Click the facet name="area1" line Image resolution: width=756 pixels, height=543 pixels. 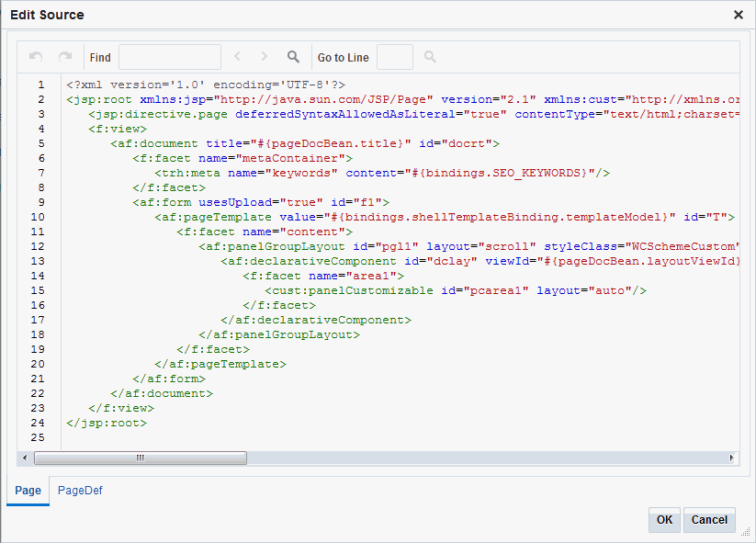tap(323, 276)
